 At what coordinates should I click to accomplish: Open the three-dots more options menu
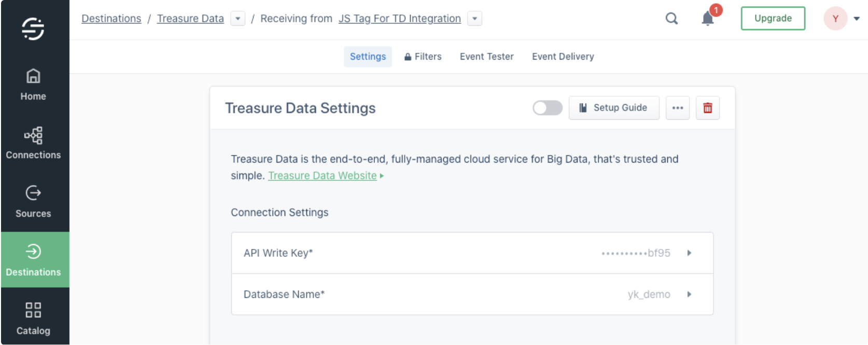677,108
